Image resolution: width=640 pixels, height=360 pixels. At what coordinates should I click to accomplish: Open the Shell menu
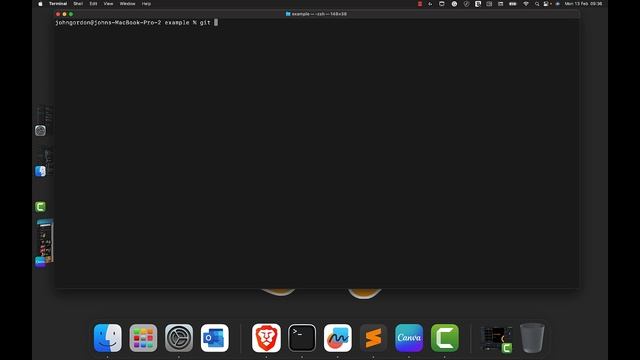coord(78,4)
